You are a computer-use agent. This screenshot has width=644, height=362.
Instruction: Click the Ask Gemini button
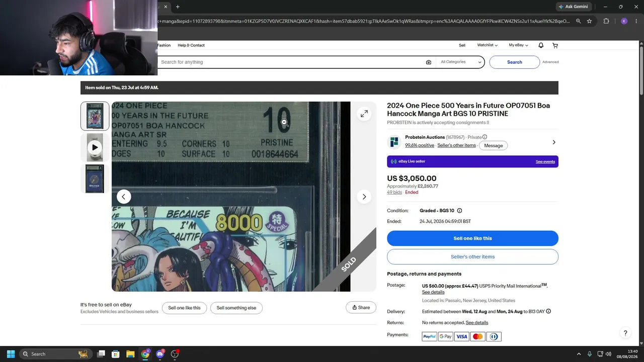coord(573,7)
